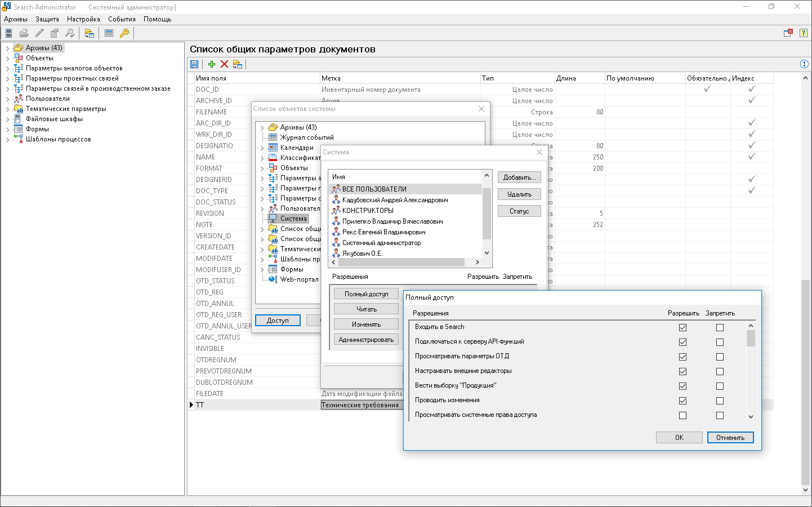Click the 'Добавить...' button
Image resolution: width=812 pixels, height=507 pixels.
point(519,177)
